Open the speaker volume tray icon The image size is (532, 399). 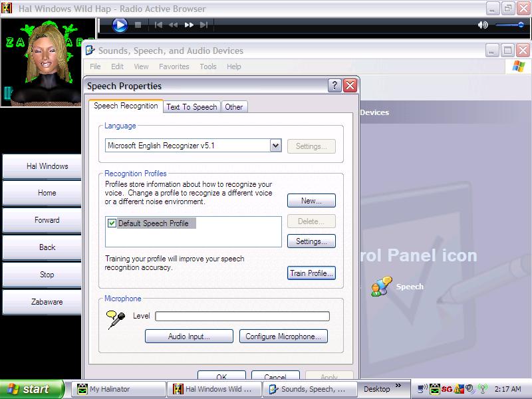pyautogui.click(x=470, y=389)
